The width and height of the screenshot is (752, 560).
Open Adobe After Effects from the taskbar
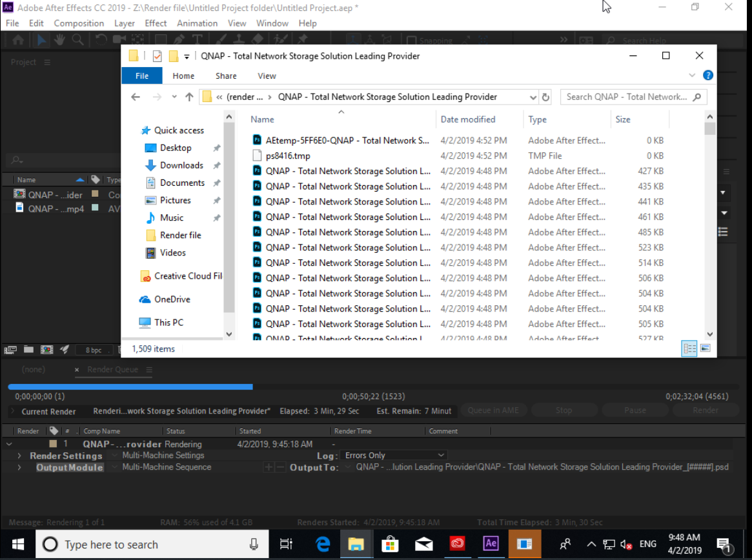(x=491, y=544)
